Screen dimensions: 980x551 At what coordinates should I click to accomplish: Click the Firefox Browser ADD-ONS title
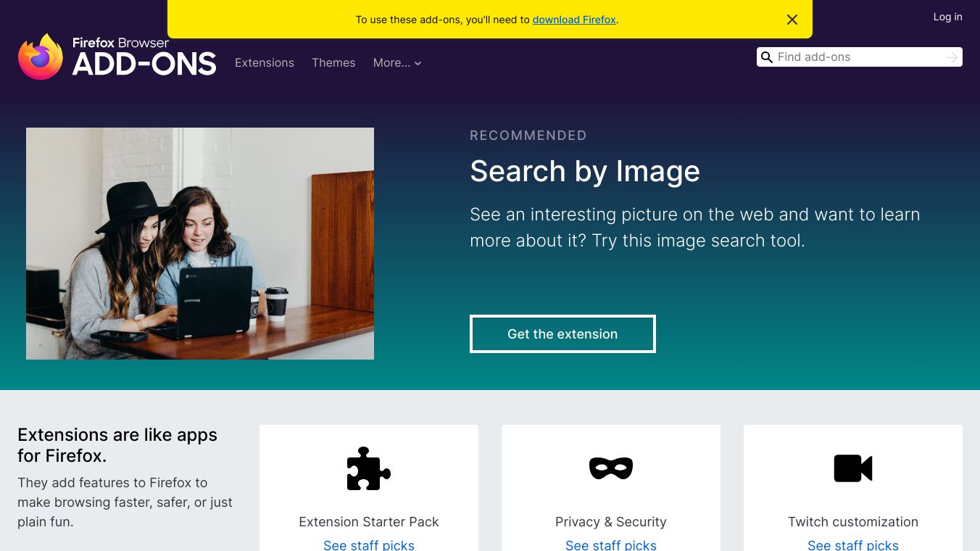coord(144,57)
